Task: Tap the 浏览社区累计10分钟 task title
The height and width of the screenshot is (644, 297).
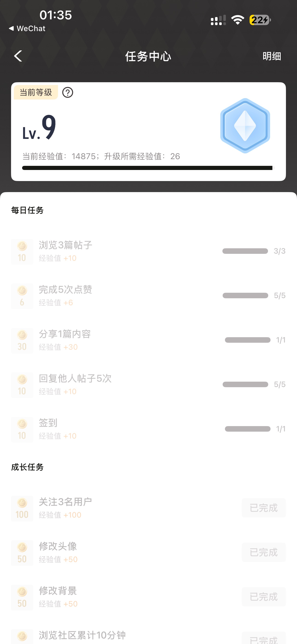Action: pyautogui.click(x=82, y=635)
